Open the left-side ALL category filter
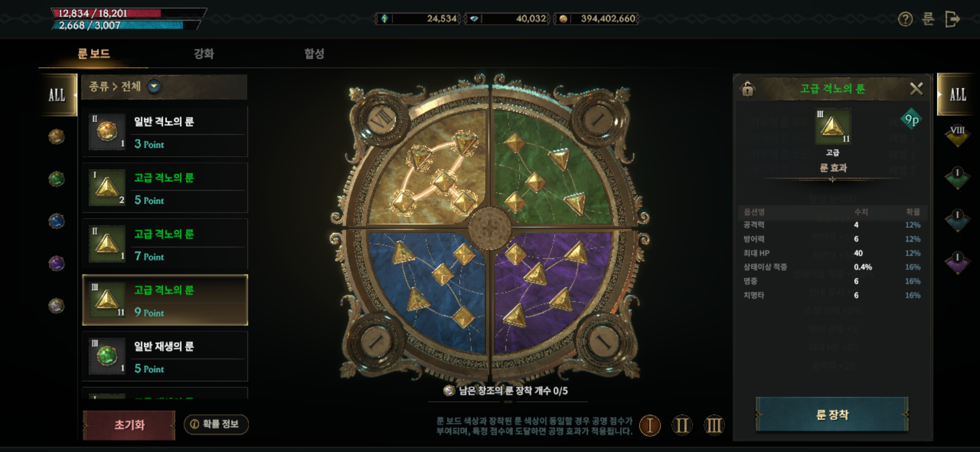 [57, 95]
